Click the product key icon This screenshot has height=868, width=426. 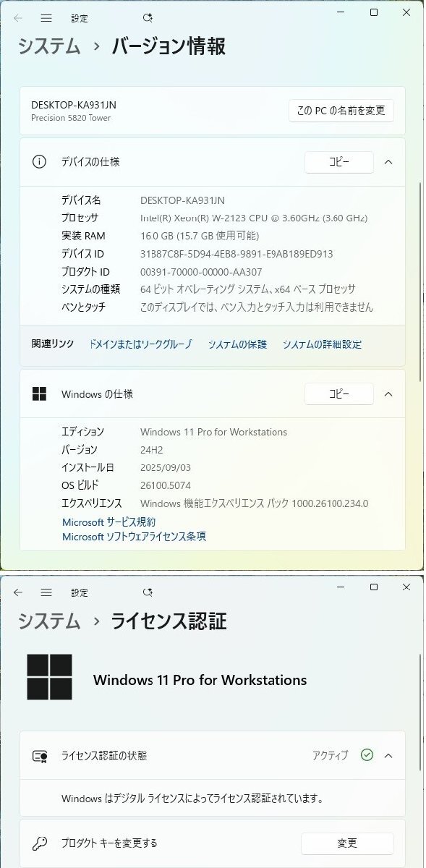click(40, 843)
